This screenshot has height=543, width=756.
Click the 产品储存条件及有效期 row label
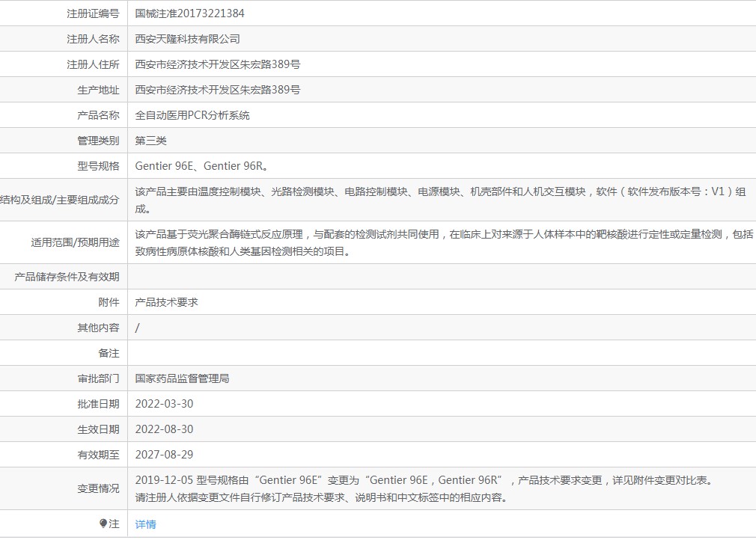tap(67, 277)
